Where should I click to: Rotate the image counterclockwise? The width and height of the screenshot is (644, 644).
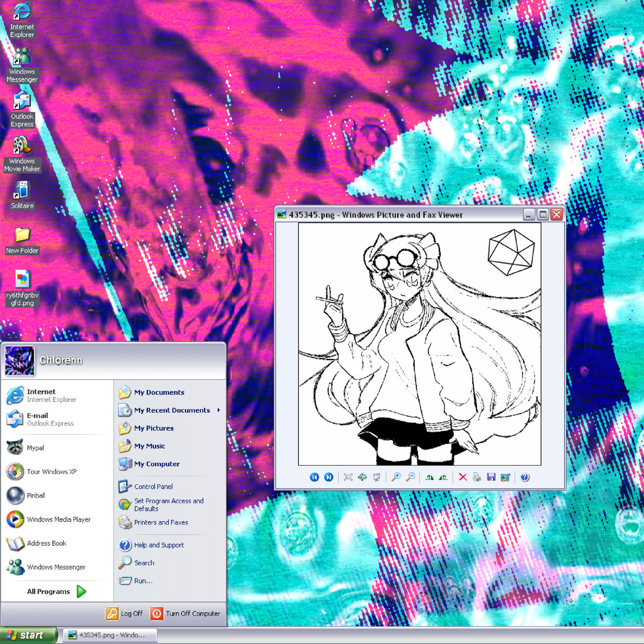[443, 477]
